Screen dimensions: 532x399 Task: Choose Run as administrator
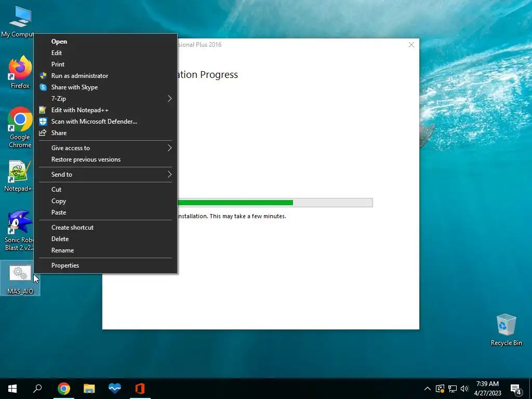click(x=105, y=76)
